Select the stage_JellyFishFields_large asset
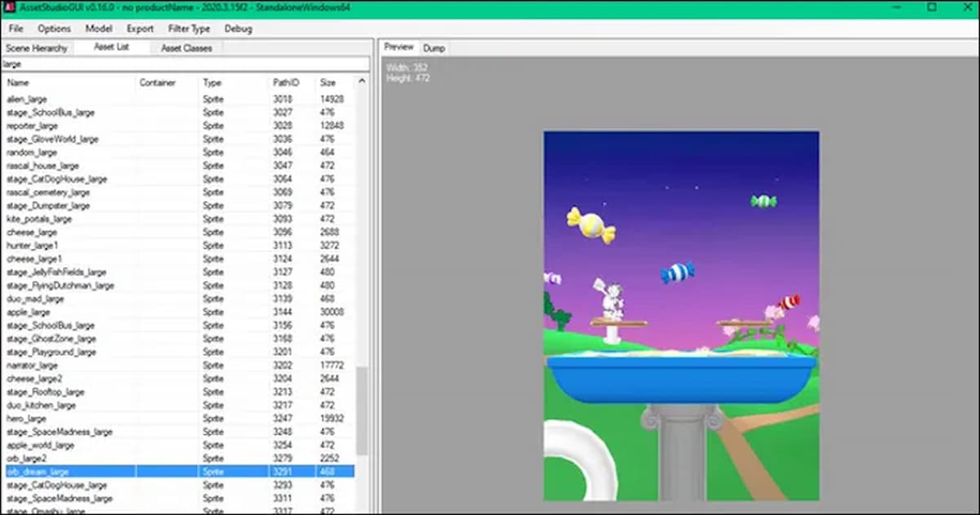The height and width of the screenshot is (515, 980). [56, 273]
